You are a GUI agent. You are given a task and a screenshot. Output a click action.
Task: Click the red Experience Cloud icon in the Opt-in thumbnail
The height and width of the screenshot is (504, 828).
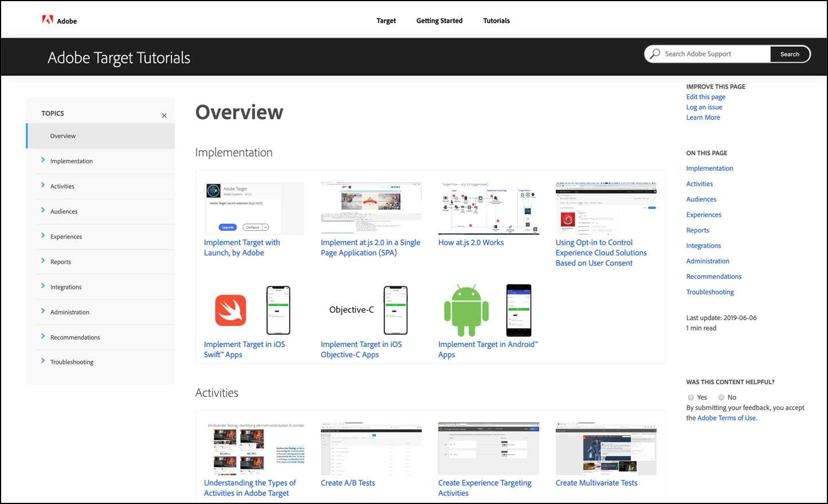click(567, 219)
